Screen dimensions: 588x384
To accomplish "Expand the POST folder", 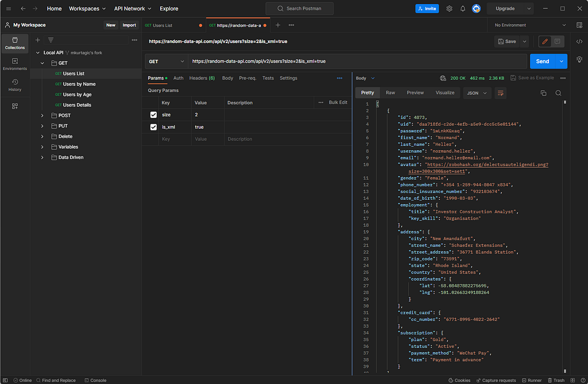I will point(42,116).
